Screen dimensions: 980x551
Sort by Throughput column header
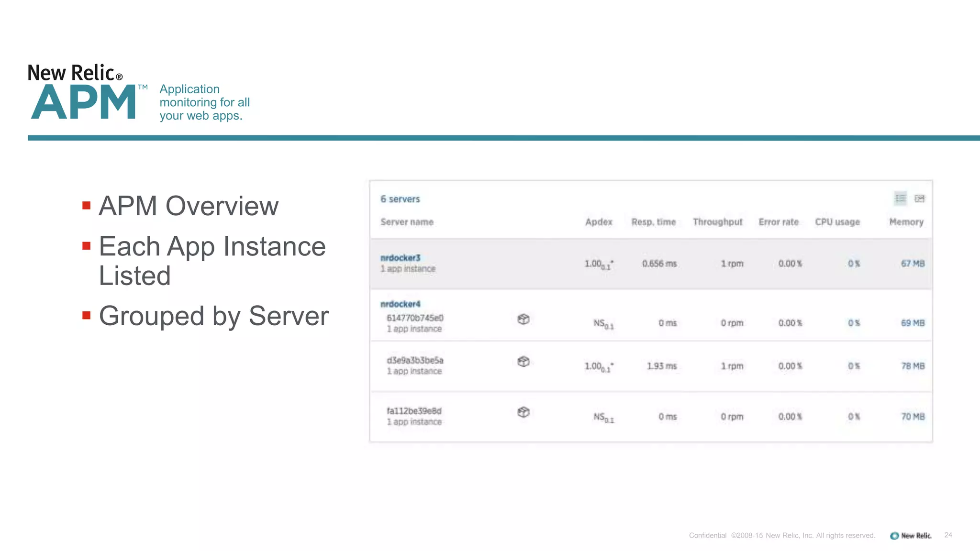tap(717, 222)
